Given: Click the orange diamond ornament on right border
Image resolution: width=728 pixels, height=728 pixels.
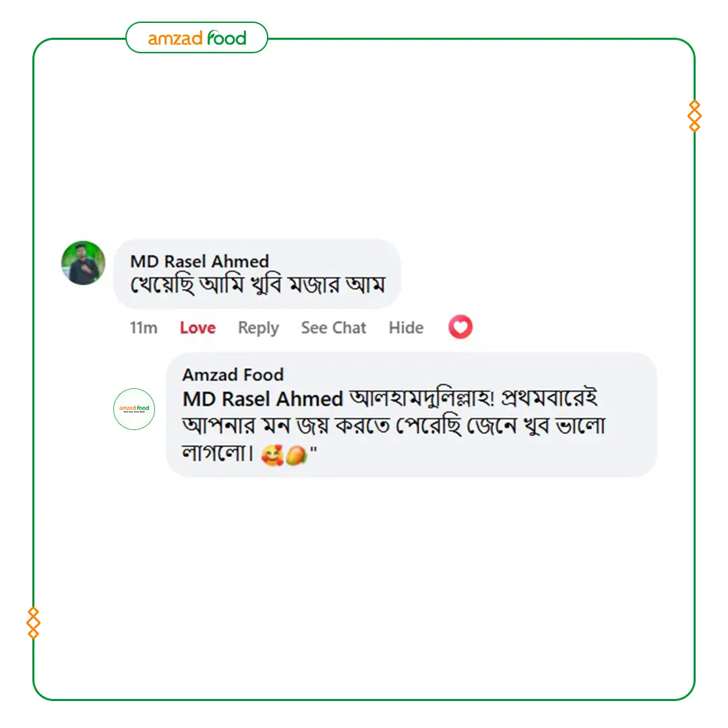Looking at the screenshot, I should coord(694,116).
